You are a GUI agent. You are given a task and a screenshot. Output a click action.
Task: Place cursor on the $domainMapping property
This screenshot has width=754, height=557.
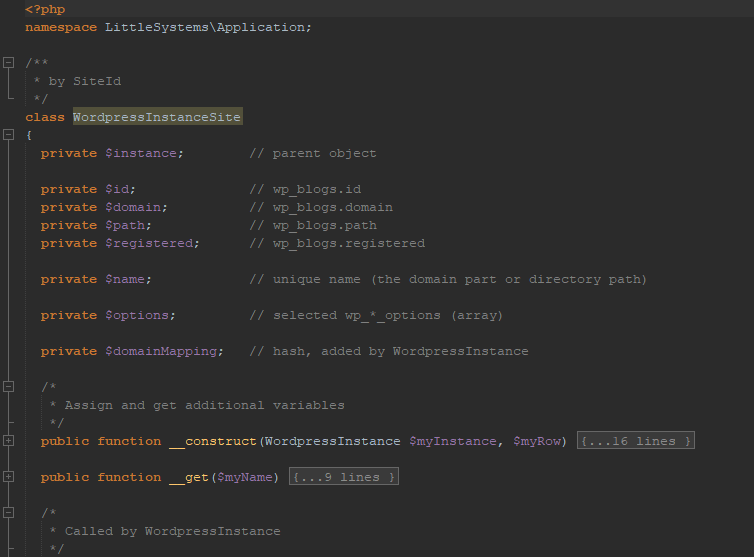164,351
